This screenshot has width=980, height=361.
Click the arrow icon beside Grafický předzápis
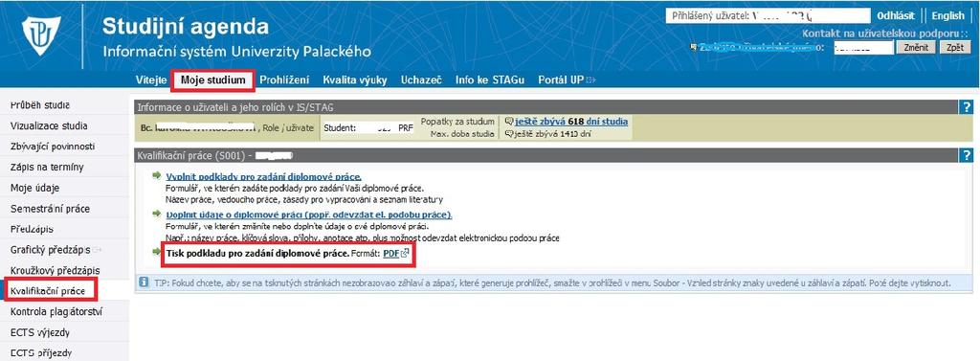96,250
